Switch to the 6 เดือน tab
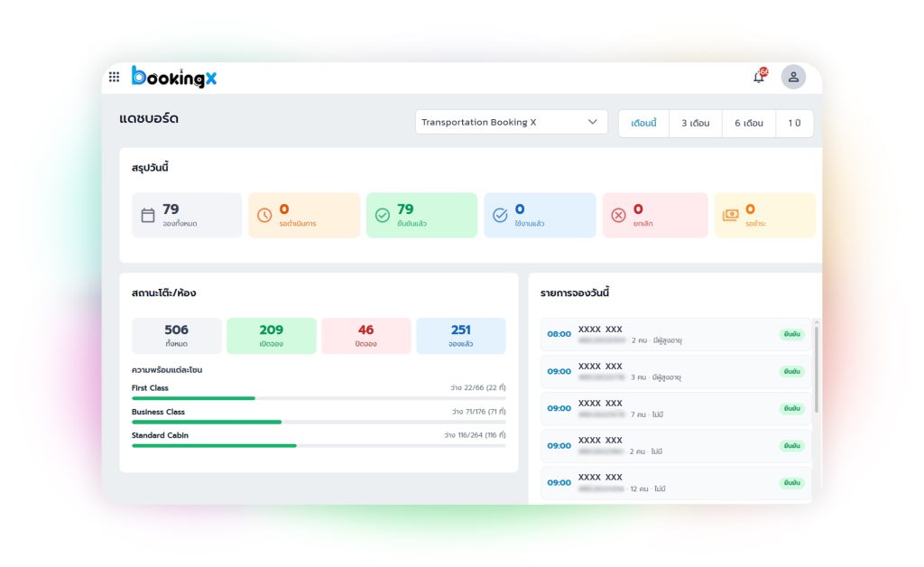 point(749,124)
